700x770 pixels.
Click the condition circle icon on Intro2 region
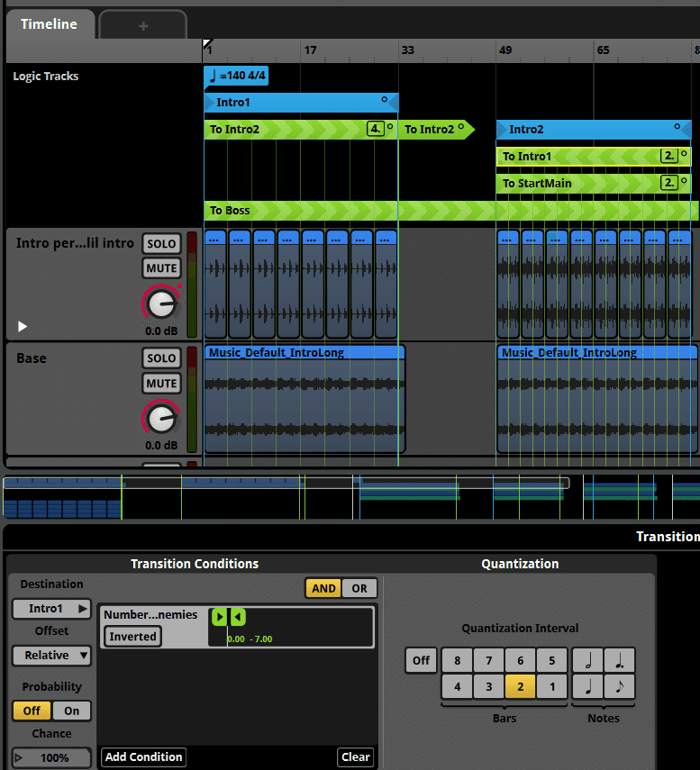coord(677,126)
